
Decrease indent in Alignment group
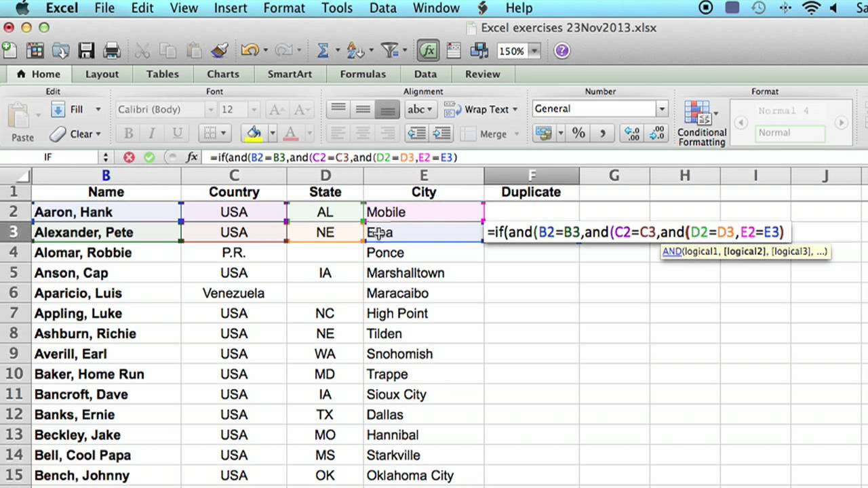point(416,134)
